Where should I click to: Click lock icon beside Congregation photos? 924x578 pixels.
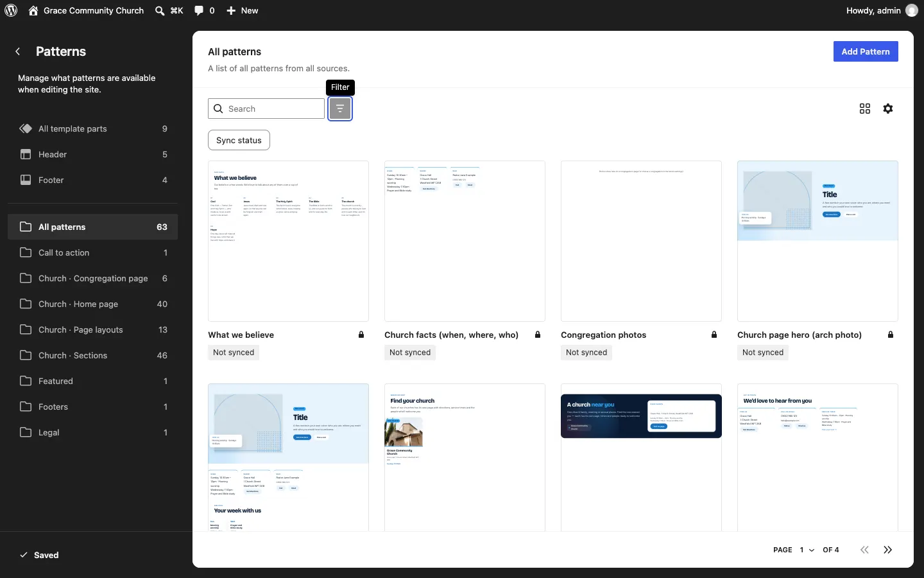714,335
